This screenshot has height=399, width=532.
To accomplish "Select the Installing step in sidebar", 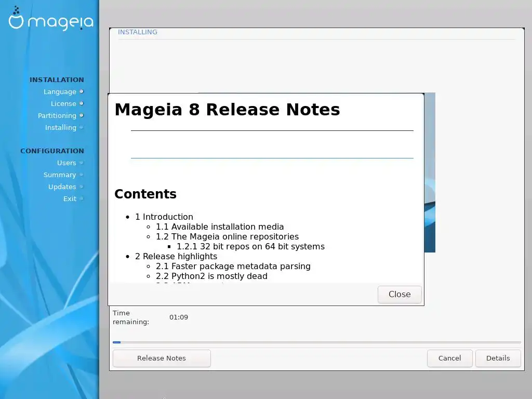I will (61, 127).
